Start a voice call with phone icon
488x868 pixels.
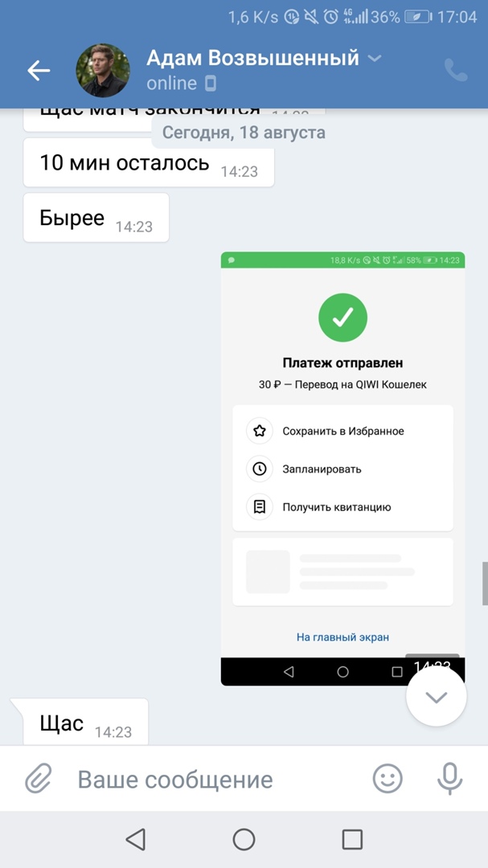pyautogui.click(x=456, y=71)
